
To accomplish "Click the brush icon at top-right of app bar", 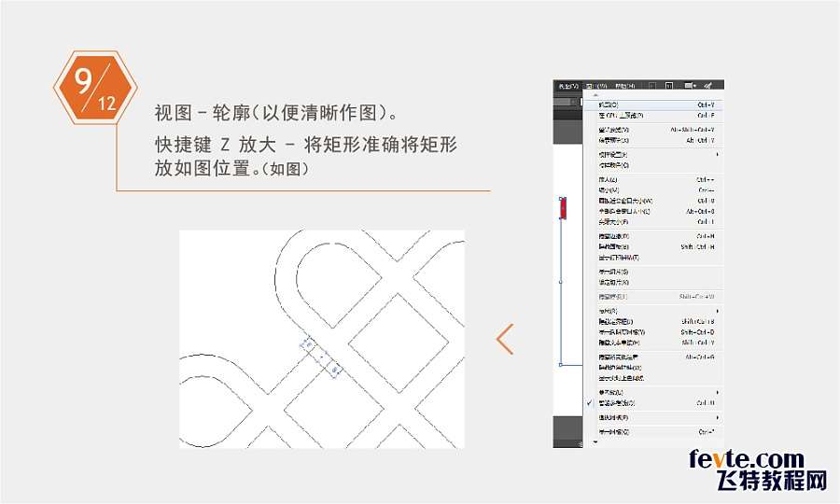I will [708, 86].
